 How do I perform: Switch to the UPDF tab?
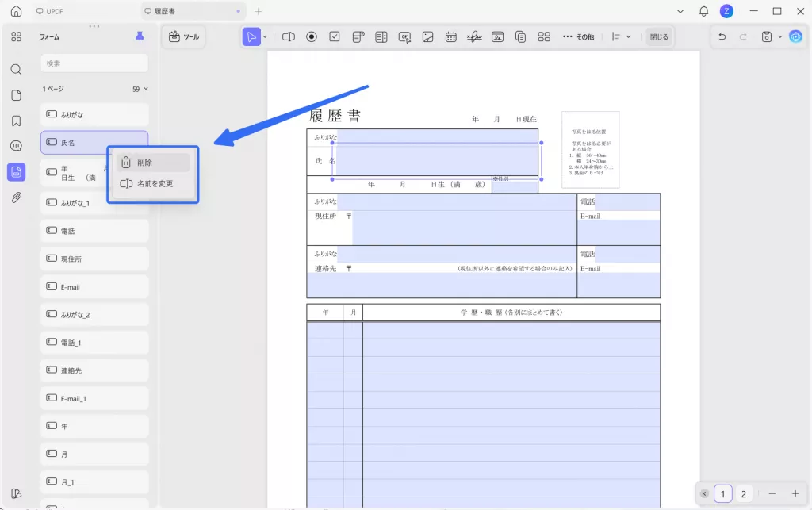pos(49,11)
